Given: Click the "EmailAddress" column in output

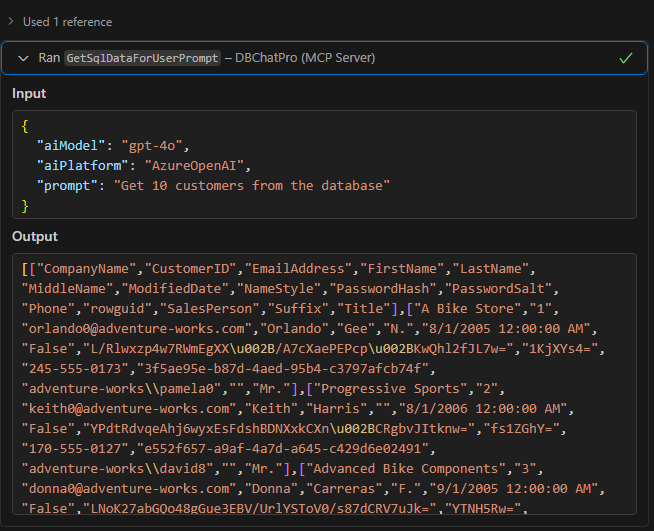Looking at the screenshot, I should (x=299, y=269).
